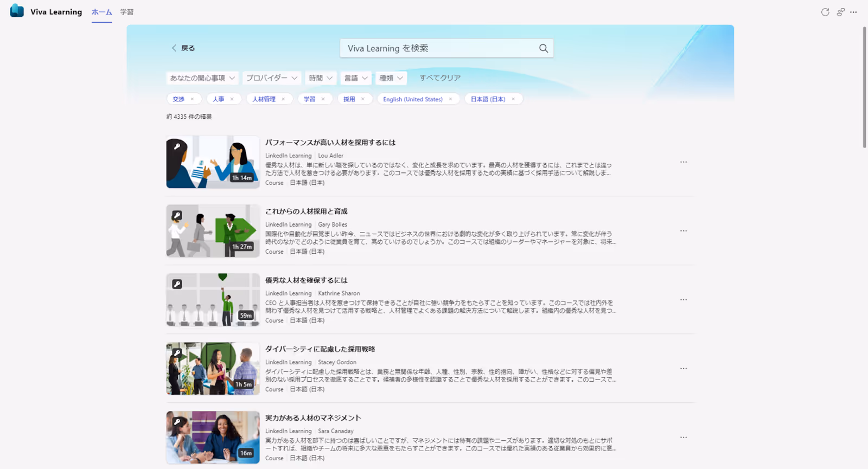Click key badge on ダイバーシティ thumbnail
This screenshot has height=469, width=868.
point(177,353)
